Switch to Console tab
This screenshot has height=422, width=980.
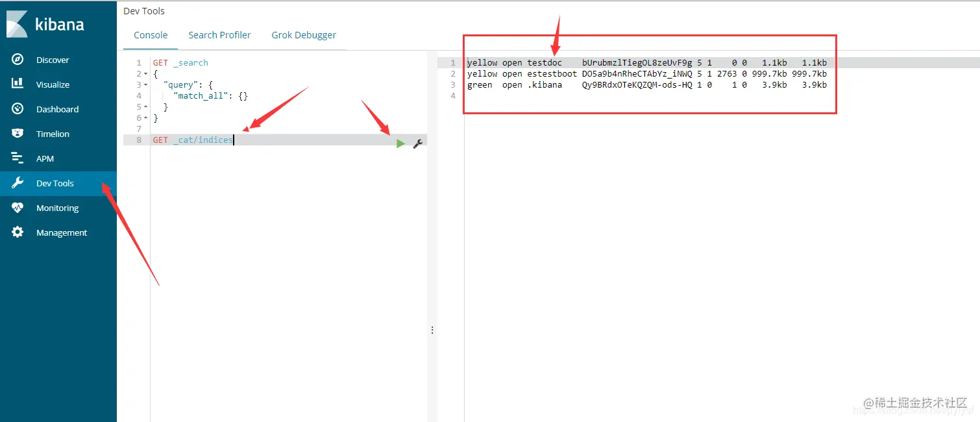(x=151, y=35)
